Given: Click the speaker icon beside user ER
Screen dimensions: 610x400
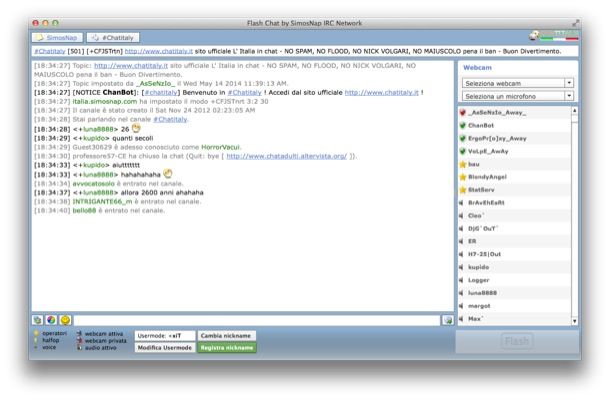Looking at the screenshot, I should pos(461,241).
